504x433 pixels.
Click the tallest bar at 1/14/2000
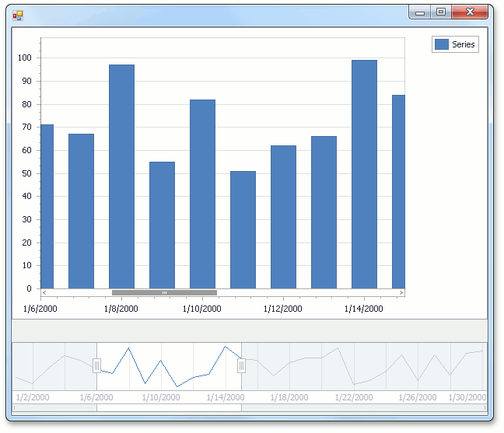tap(364, 174)
